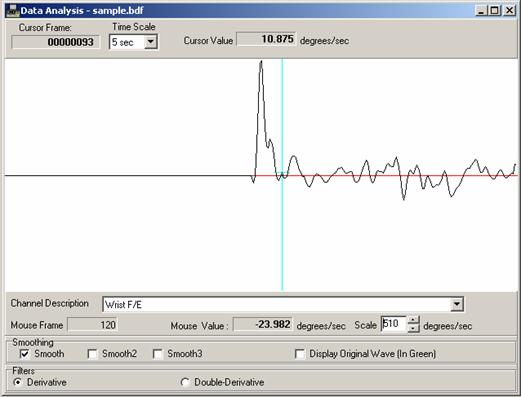
Task: Select the Derivative filter radio button
Action: coord(17,382)
